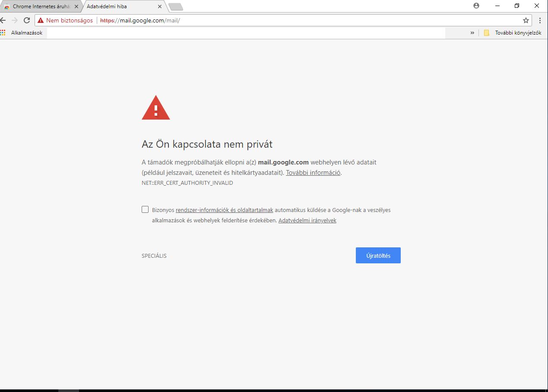Click the 'Nem biztonságos' security label

coord(70,20)
